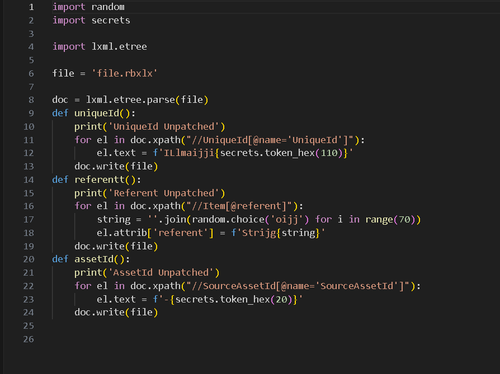Click the function name 'assetId' on line 20
Image resolution: width=500 pixels, height=374 pixels.
pos(94,259)
